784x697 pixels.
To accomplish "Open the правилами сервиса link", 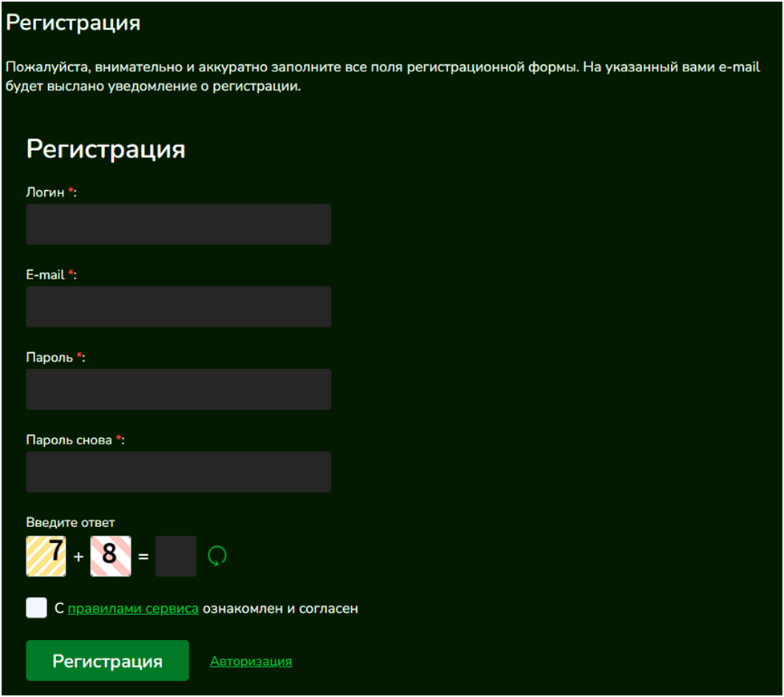I will tap(133, 608).
